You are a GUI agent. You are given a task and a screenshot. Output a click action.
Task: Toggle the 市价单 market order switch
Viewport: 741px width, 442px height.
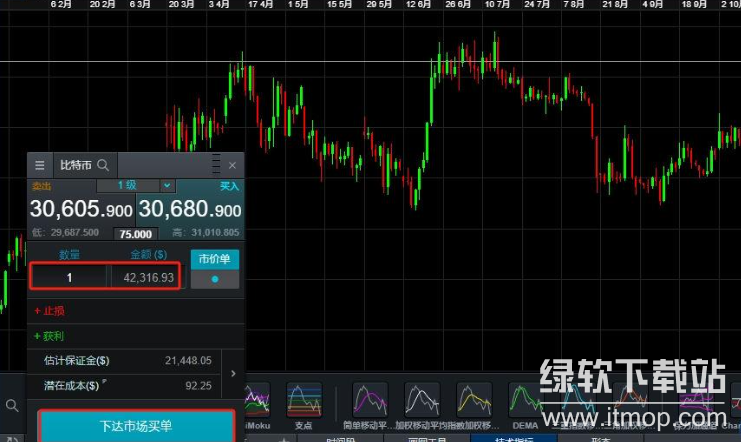[215, 279]
